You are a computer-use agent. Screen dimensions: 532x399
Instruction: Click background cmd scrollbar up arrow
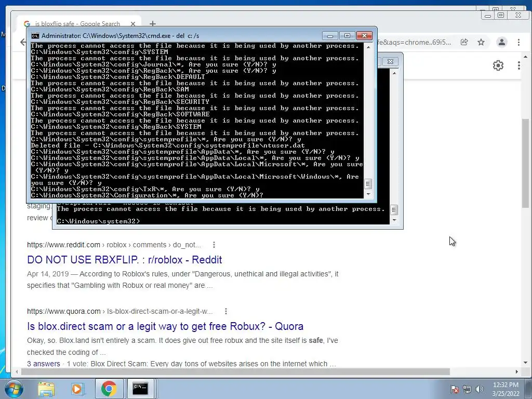pos(394,73)
